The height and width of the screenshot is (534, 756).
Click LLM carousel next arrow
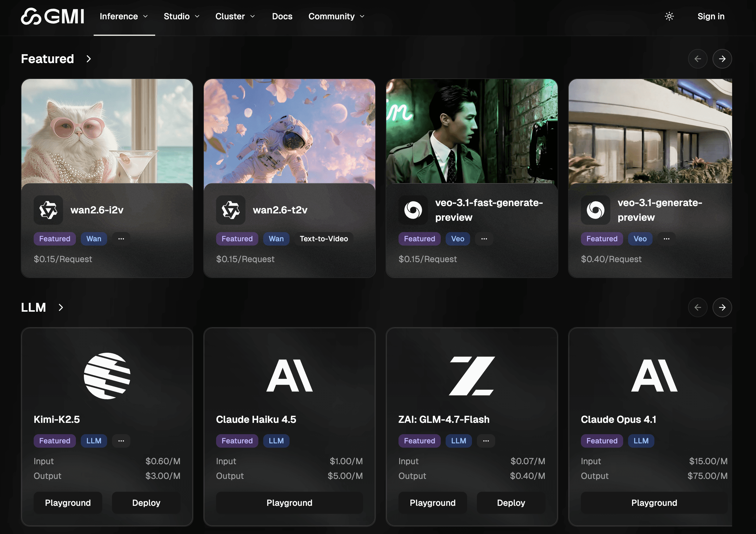pos(722,307)
